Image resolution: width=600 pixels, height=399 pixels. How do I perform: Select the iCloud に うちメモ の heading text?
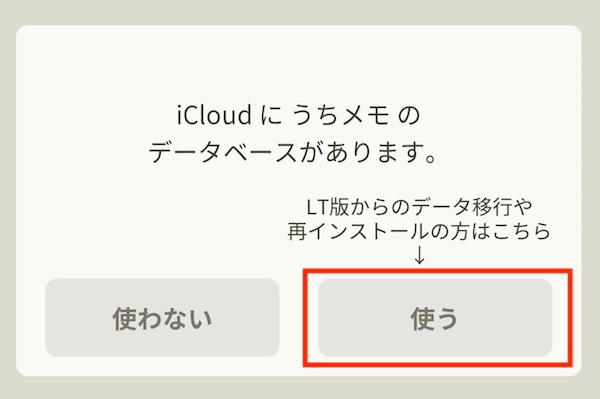point(298,115)
